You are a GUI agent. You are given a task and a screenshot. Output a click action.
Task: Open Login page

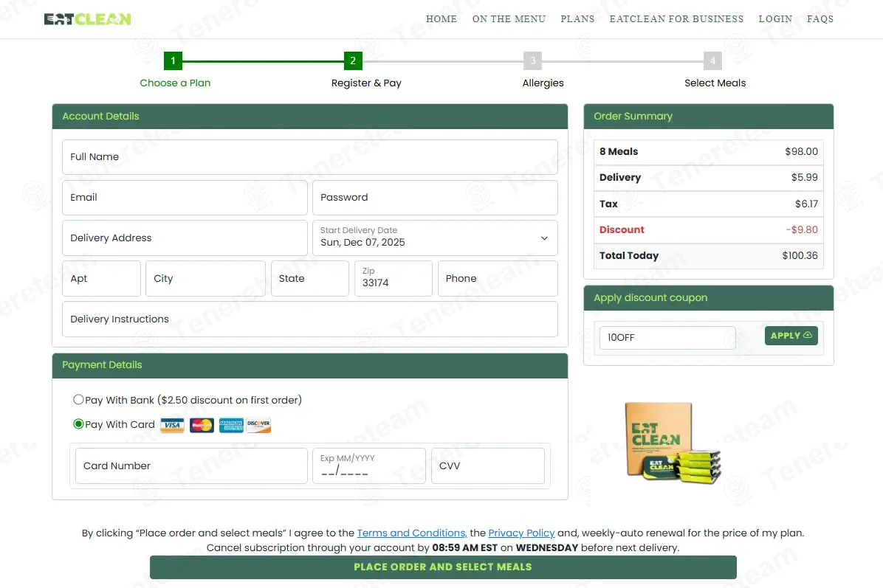point(775,19)
